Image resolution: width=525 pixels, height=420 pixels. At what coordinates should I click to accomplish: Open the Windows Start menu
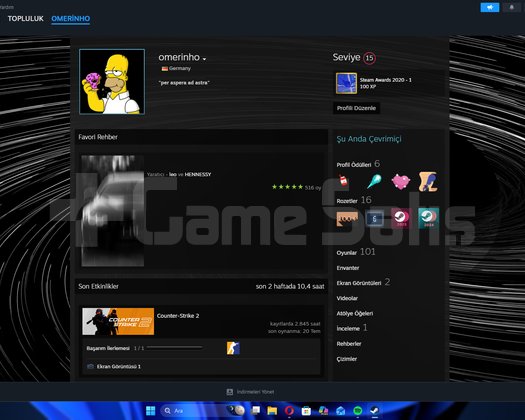151,411
